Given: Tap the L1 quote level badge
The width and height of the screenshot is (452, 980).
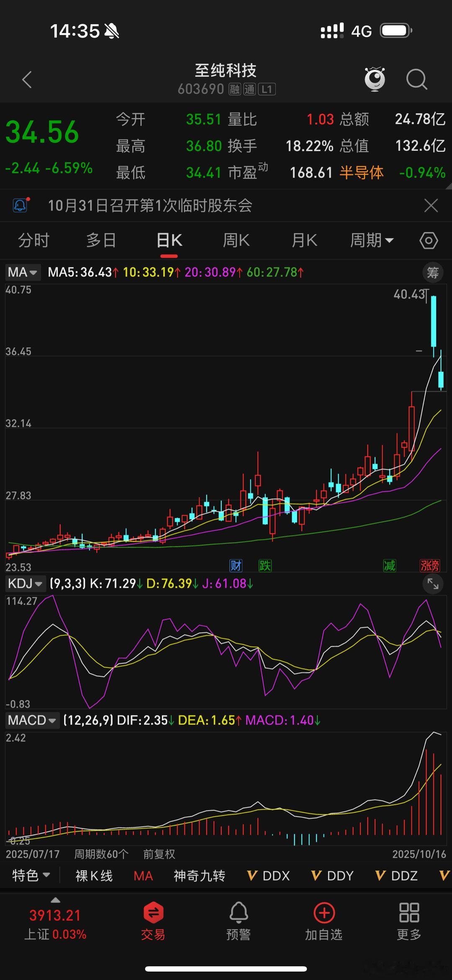Looking at the screenshot, I should tap(267, 89).
